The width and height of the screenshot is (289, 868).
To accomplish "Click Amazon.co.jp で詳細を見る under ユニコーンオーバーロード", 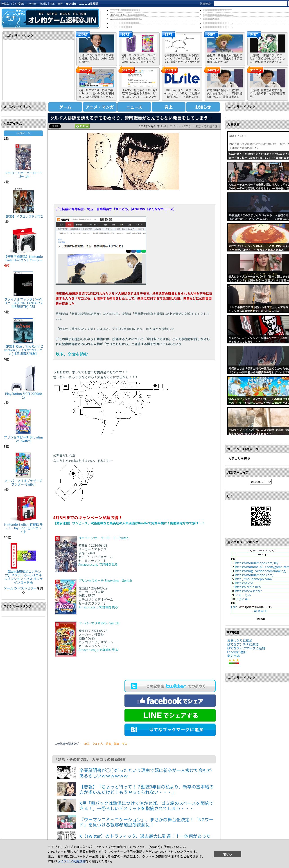I will click(x=98, y=564).
